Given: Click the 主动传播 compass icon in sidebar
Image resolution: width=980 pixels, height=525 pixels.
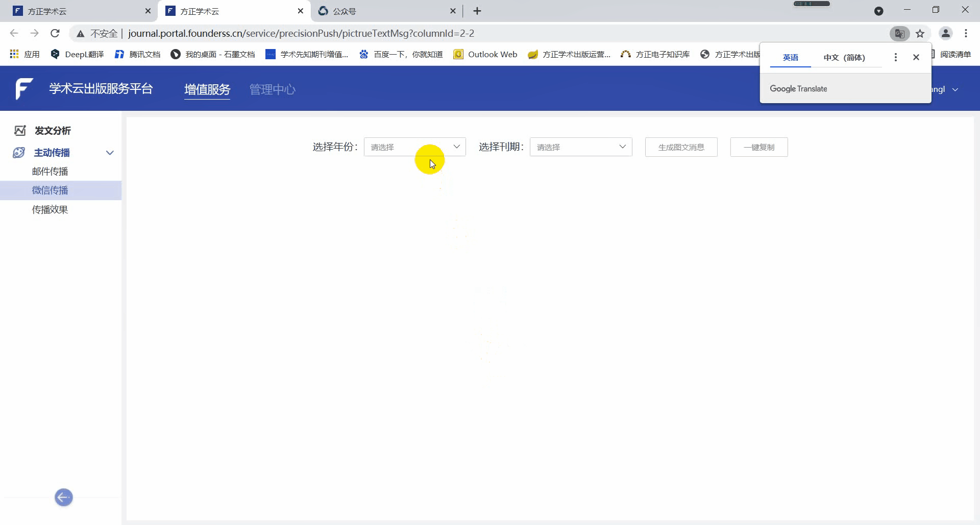Looking at the screenshot, I should (18, 152).
